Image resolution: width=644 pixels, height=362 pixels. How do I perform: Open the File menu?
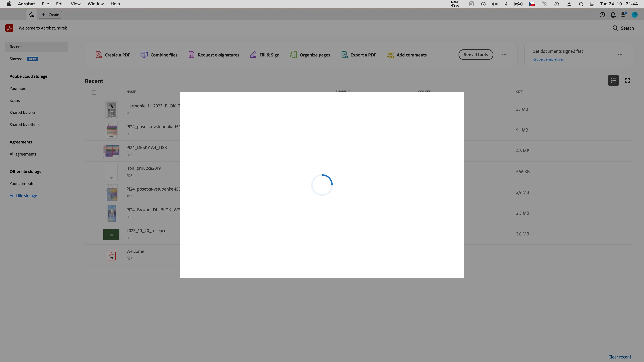pyautogui.click(x=45, y=4)
